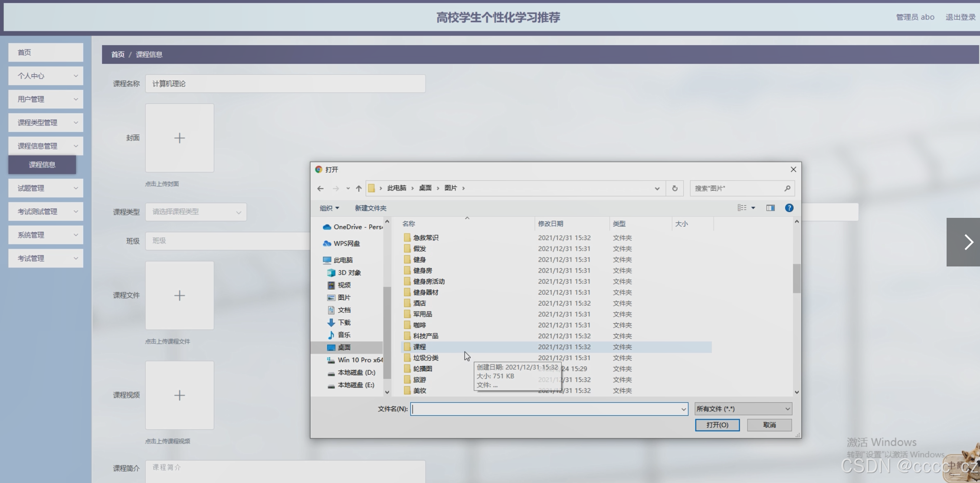Image resolution: width=980 pixels, height=483 pixels.
Task: Click 退出登录 link
Action: [x=960, y=17]
